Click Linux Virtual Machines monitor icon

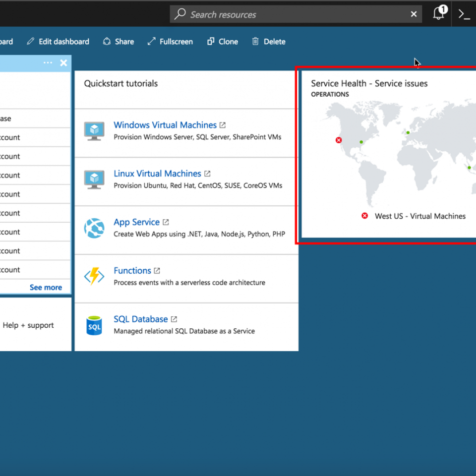(94, 179)
